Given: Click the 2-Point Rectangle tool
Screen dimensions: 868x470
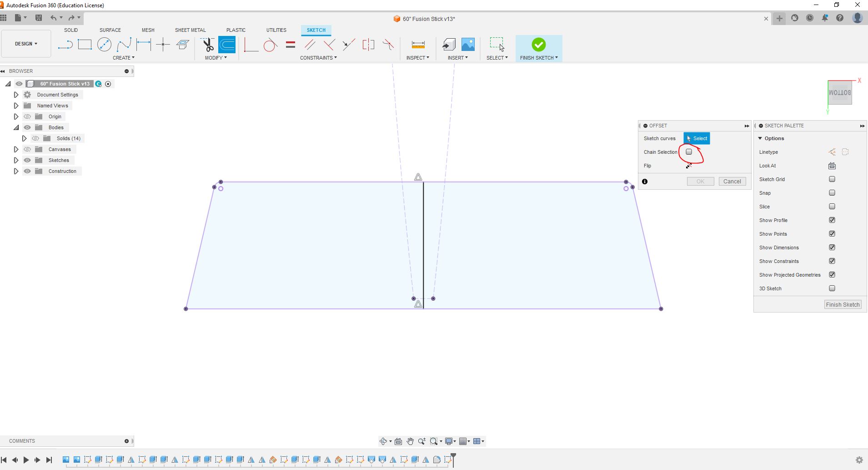Looking at the screenshot, I should click(85, 45).
